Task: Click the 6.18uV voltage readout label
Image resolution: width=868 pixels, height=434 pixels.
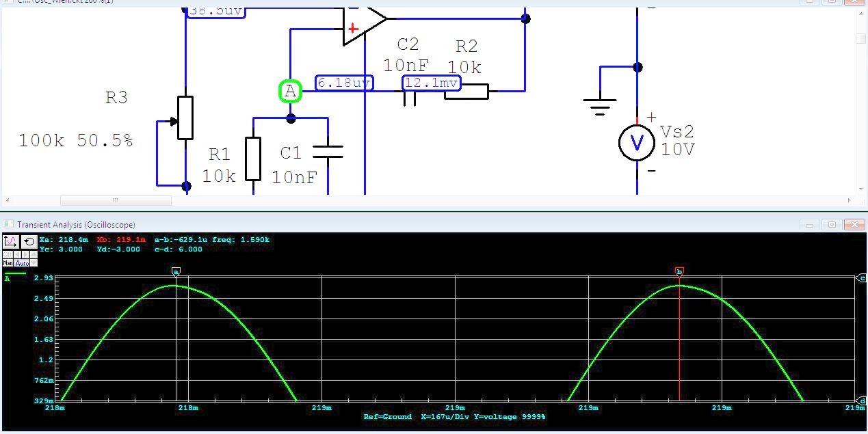Action: tap(345, 83)
